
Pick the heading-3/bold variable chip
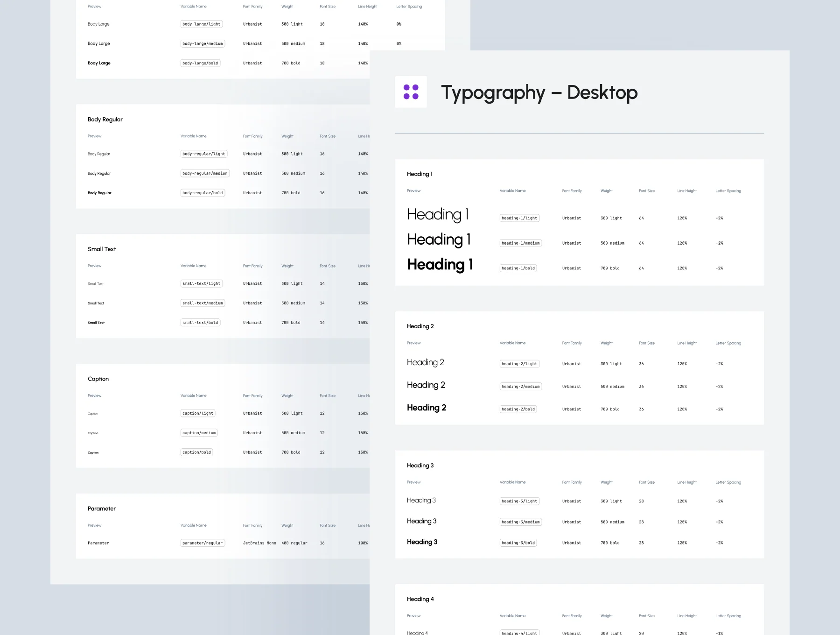click(518, 543)
